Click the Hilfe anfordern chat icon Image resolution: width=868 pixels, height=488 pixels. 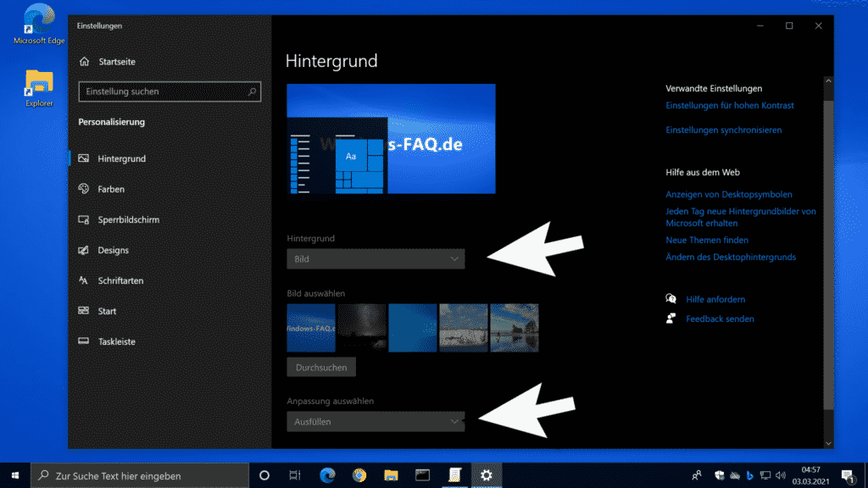tap(671, 299)
